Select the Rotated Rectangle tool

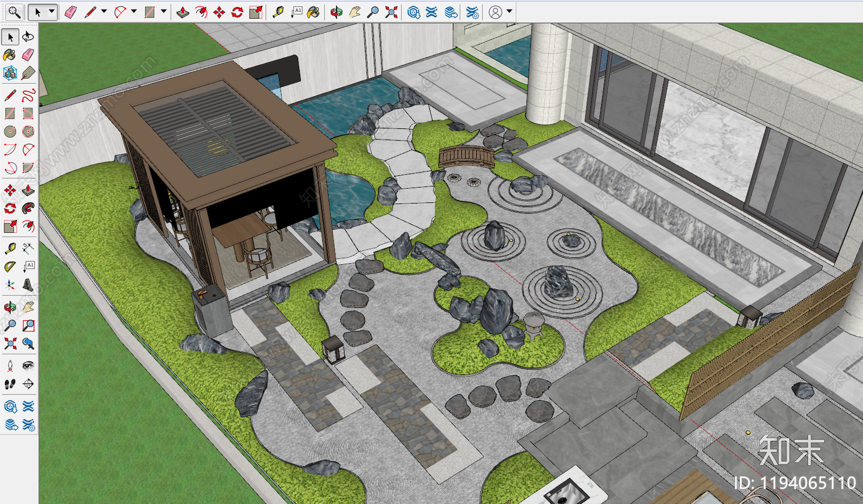click(28, 113)
